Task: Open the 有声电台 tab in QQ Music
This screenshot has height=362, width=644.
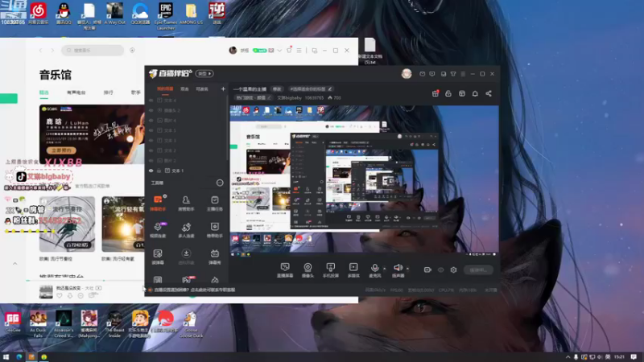Action: coord(76,93)
